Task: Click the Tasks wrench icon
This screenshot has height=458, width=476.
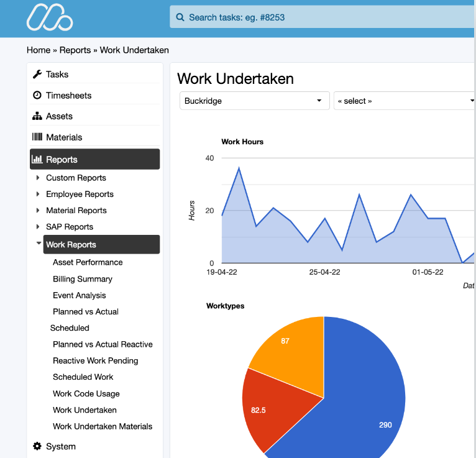Action: click(x=37, y=74)
